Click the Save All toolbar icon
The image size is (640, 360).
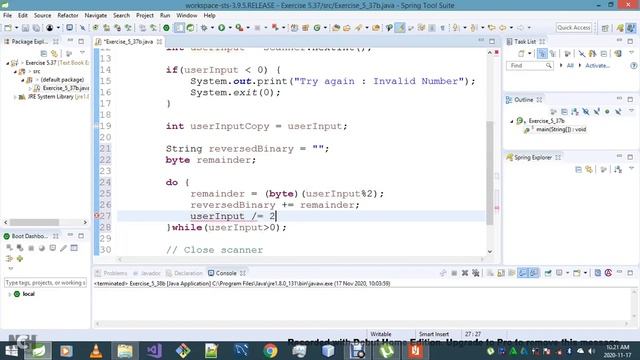pyautogui.click(x=36, y=28)
